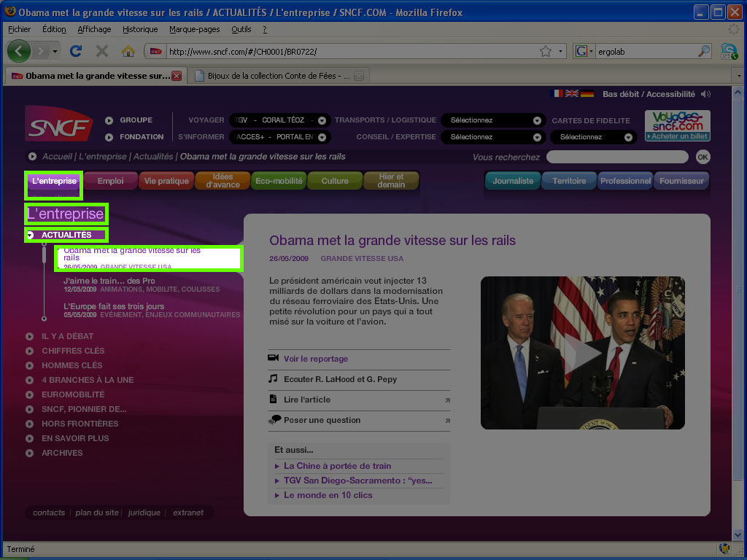Click the OK search button
The height and width of the screenshot is (560, 747).
pyautogui.click(x=703, y=157)
